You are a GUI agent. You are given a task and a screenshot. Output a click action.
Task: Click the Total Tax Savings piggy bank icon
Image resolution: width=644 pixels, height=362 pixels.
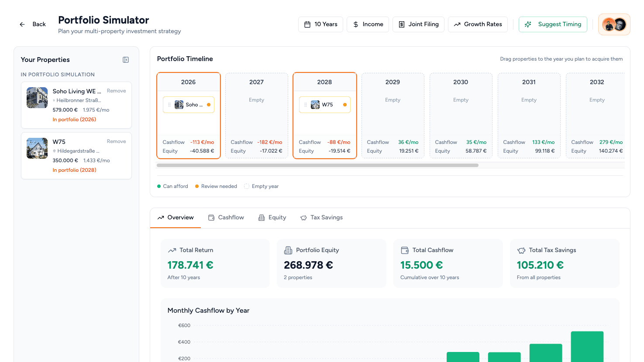point(521,250)
